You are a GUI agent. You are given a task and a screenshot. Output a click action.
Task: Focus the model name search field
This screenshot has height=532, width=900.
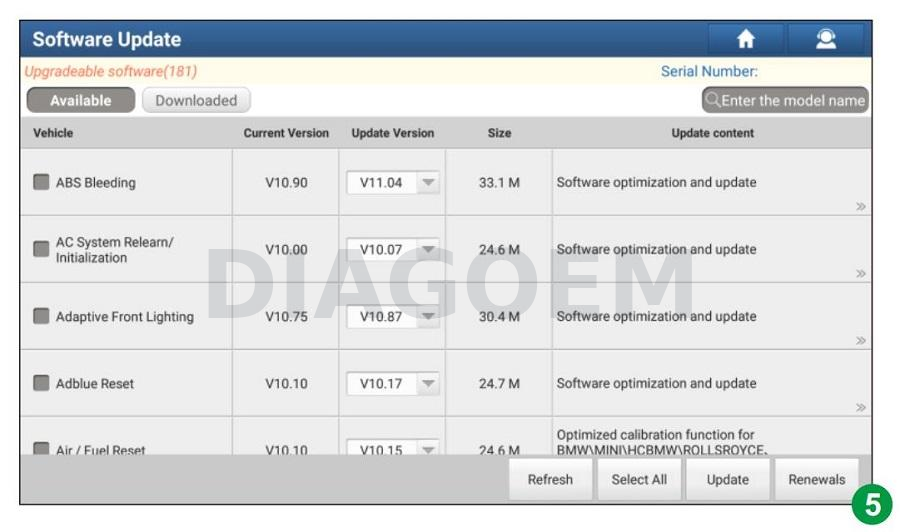tap(785, 100)
